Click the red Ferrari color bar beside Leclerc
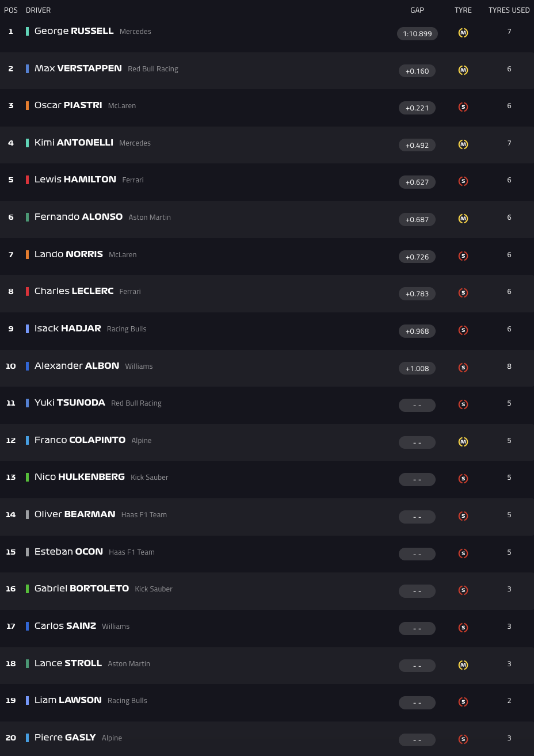The width and height of the screenshot is (534, 756). 27,292
